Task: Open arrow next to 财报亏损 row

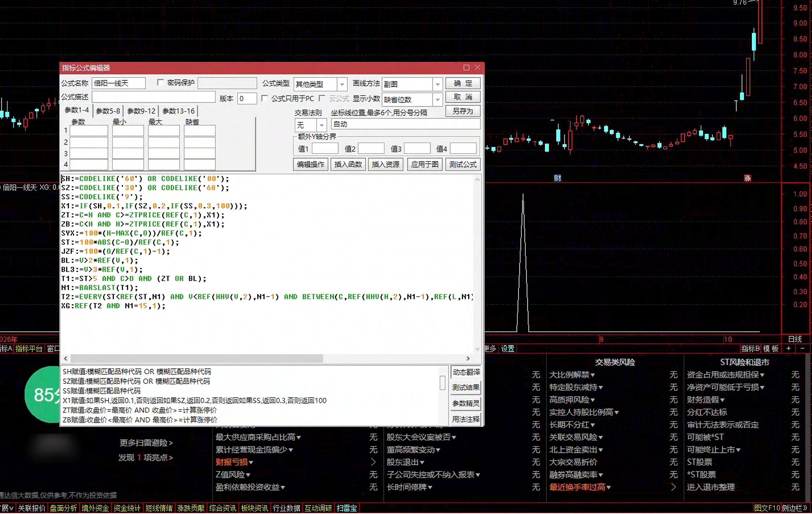Action: [373, 462]
